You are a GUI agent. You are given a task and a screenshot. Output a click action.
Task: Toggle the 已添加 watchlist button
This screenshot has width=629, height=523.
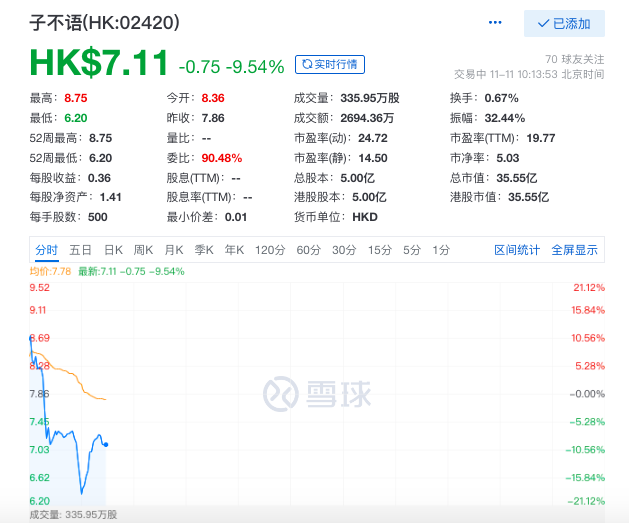[564, 23]
